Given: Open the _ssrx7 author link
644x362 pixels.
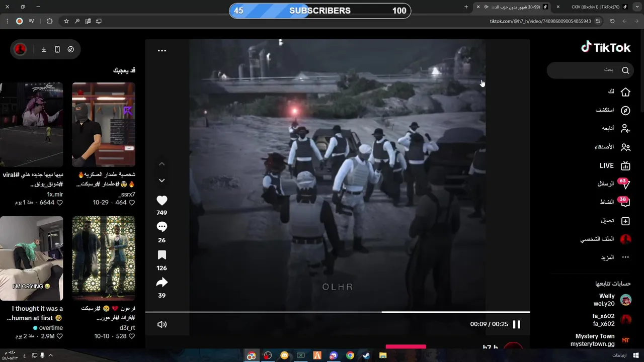Looking at the screenshot, I should [x=127, y=194].
